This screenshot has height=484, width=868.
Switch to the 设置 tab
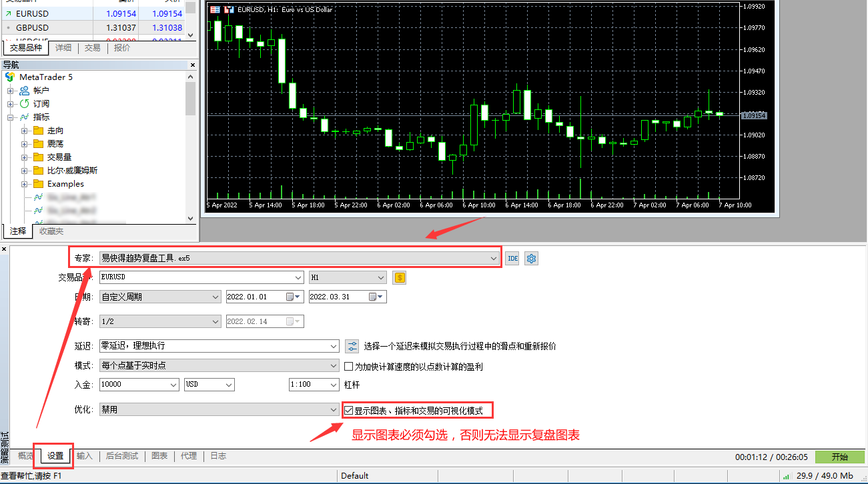(x=55, y=456)
